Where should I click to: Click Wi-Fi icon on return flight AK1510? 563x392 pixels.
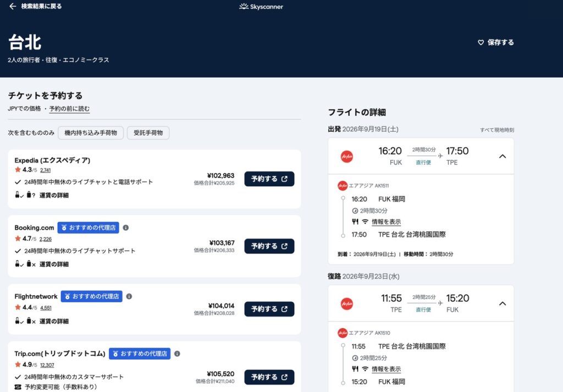point(365,369)
